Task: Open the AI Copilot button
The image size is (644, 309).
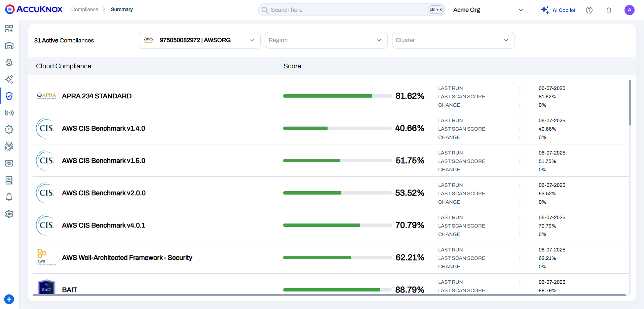Action: [558, 10]
